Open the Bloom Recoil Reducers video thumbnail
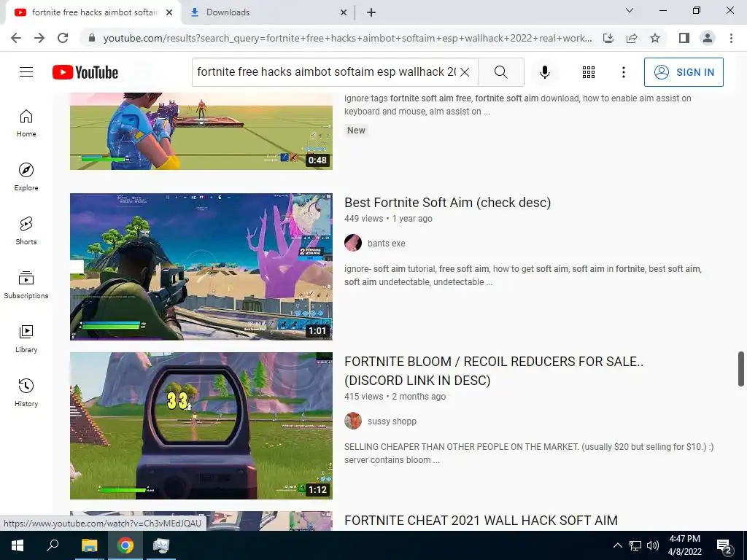The height and width of the screenshot is (560, 747). (x=201, y=426)
